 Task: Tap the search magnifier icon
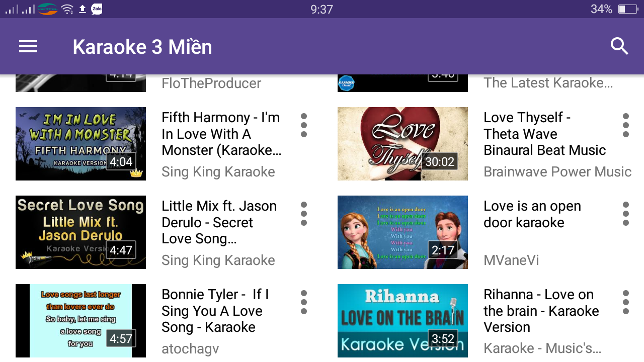coord(619,46)
